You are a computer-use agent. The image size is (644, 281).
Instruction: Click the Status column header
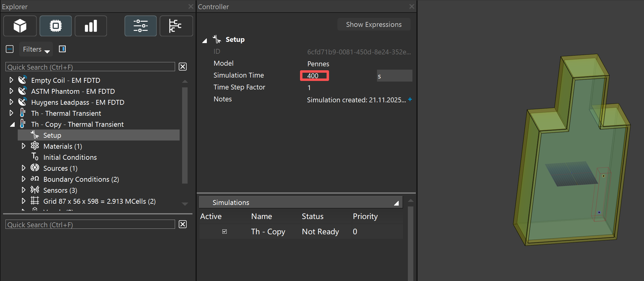pos(312,216)
